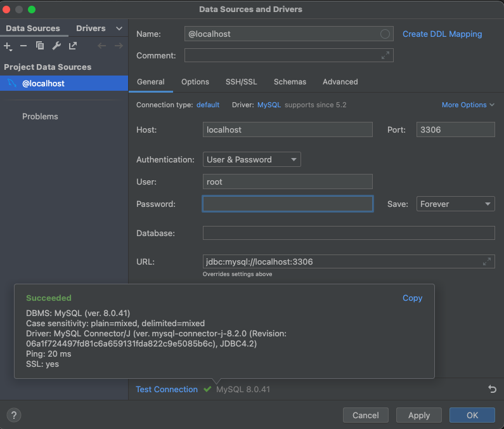The width and height of the screenshot is (504, 429).
Task: Click the green checkmark next to Test Connection
Action: click(207, 389)
